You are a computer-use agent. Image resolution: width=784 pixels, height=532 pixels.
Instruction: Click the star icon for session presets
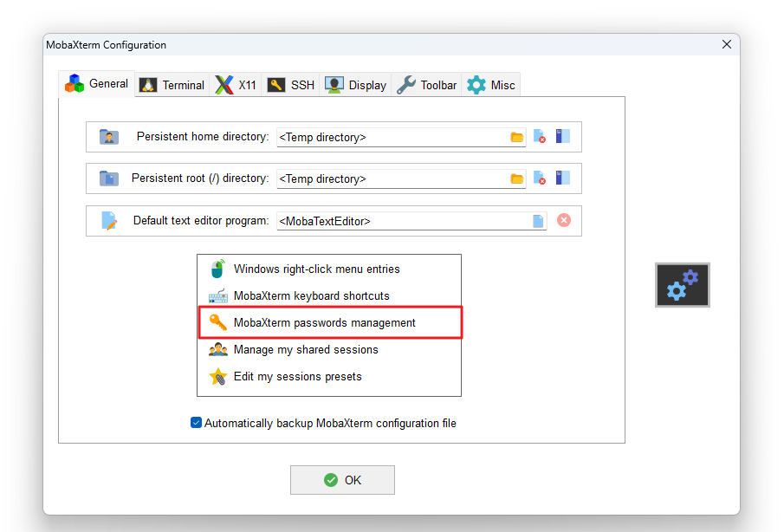pos(218,377)
